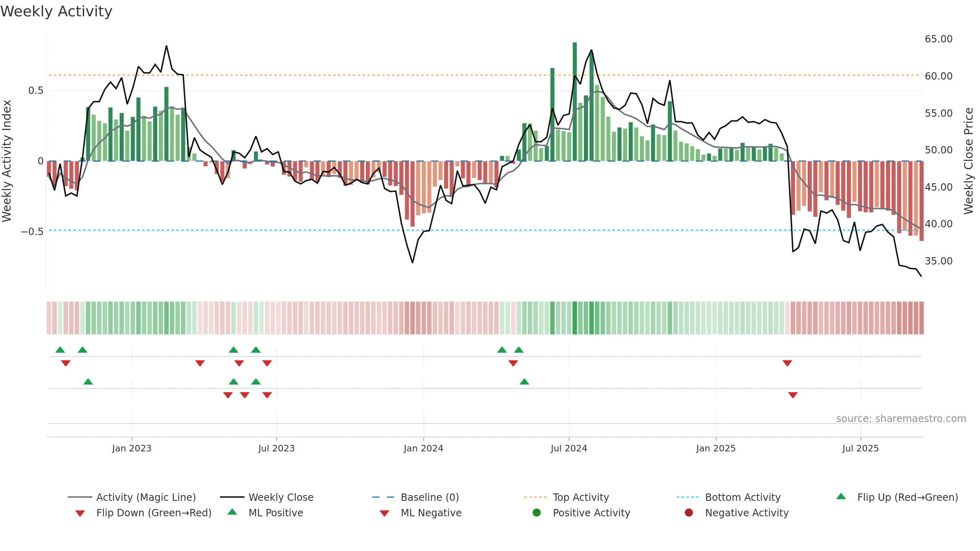980x551 pixels.
Task: Click the Weekly Activity chart title
Action: (x=56, y=11)
